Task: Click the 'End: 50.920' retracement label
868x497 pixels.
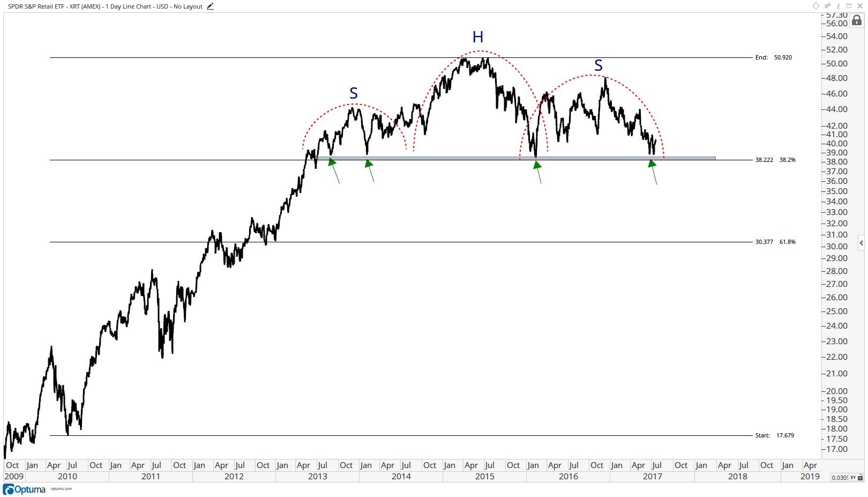Action: coord(773,57)
